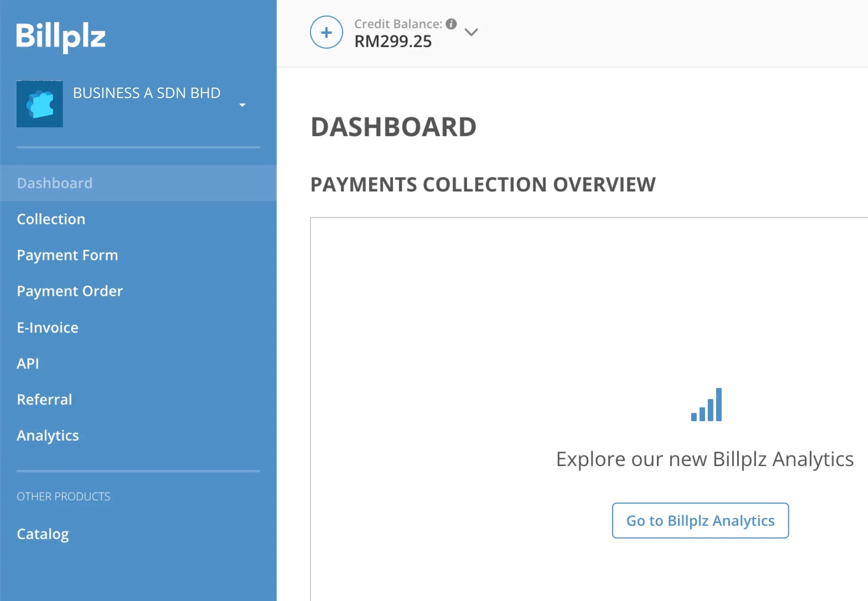Click the PAYMENTS COLLECTION OVERVIEW heading

483,184
